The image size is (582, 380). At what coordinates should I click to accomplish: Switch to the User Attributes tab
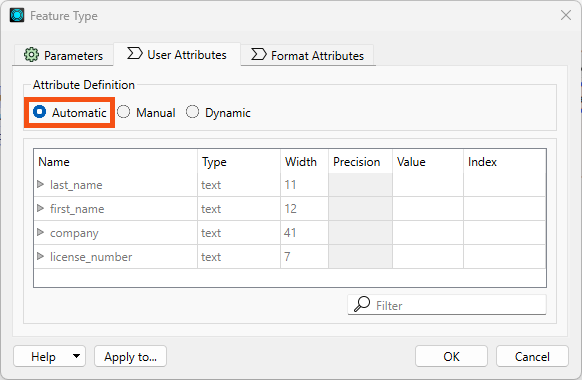pos(177,55)
